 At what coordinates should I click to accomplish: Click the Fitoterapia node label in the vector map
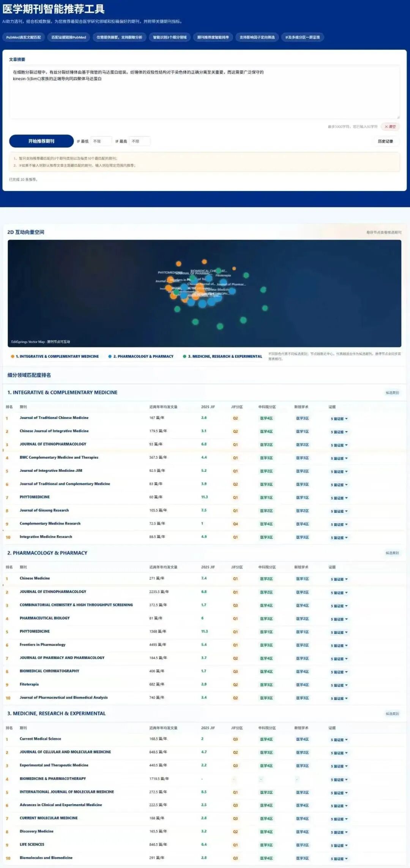(x=223, y=275)
